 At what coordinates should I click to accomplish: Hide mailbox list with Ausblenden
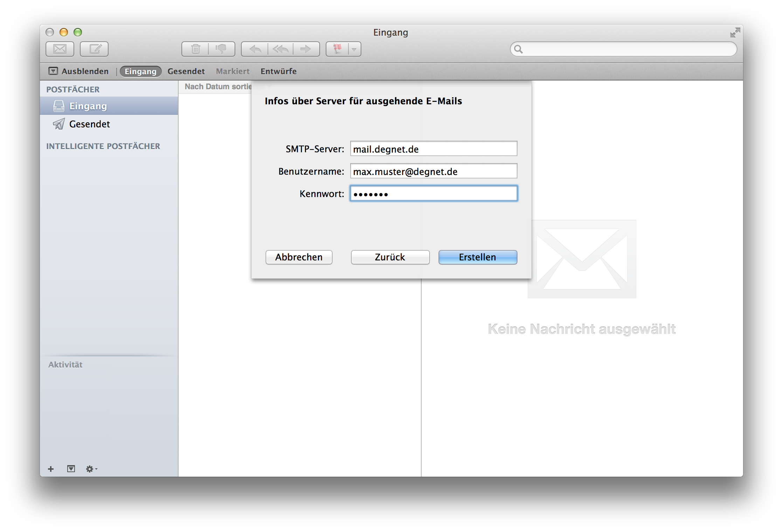point(79,71)
